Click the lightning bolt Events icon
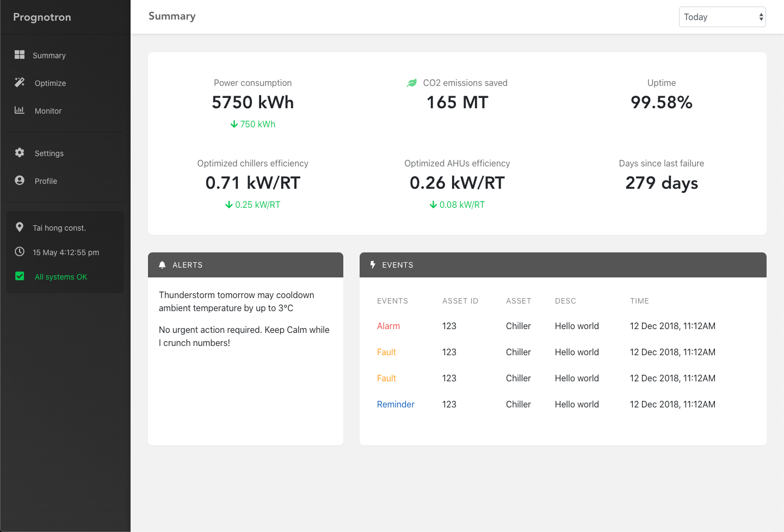This screenshot has height=532, width=784. click(x=373, y=265)
